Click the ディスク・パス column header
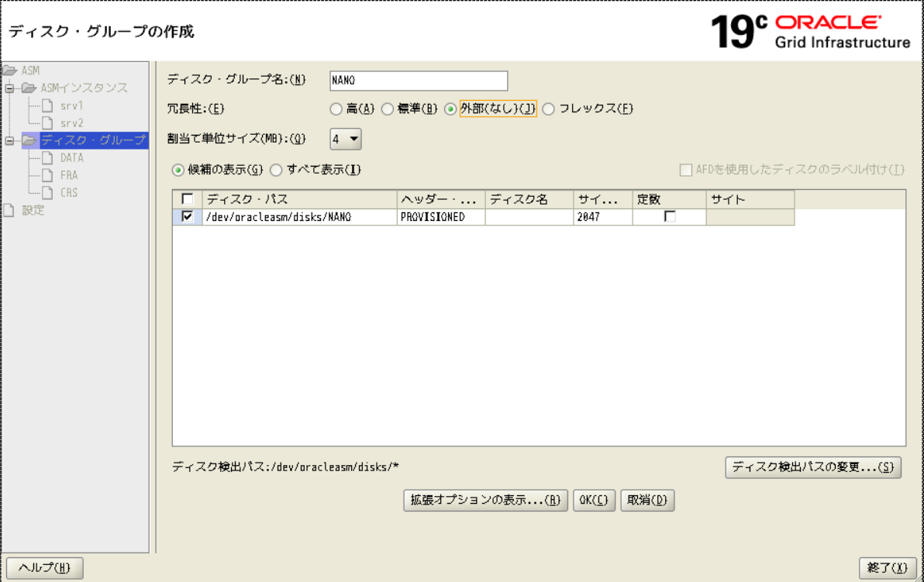The image size is (924, 582). (x=300, y=199)
